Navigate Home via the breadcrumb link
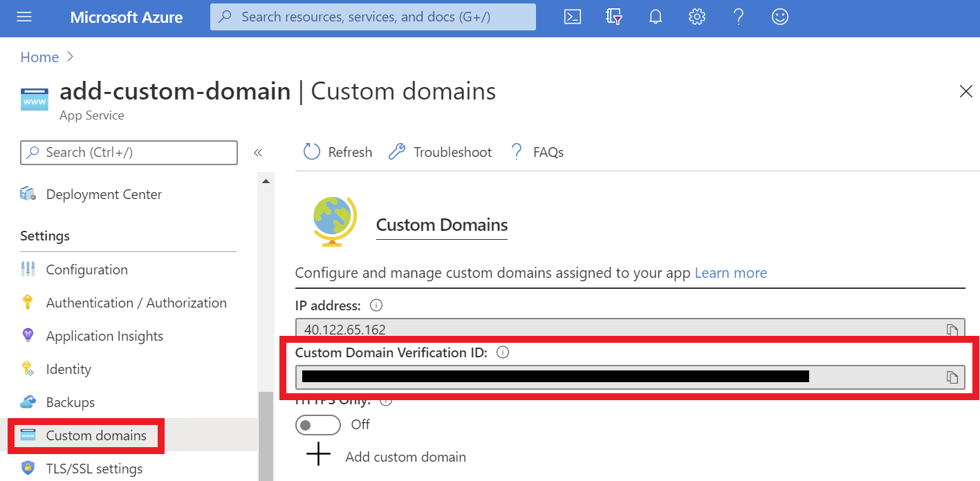The height and width of the screenshot is (481, 980). (39, 57)
